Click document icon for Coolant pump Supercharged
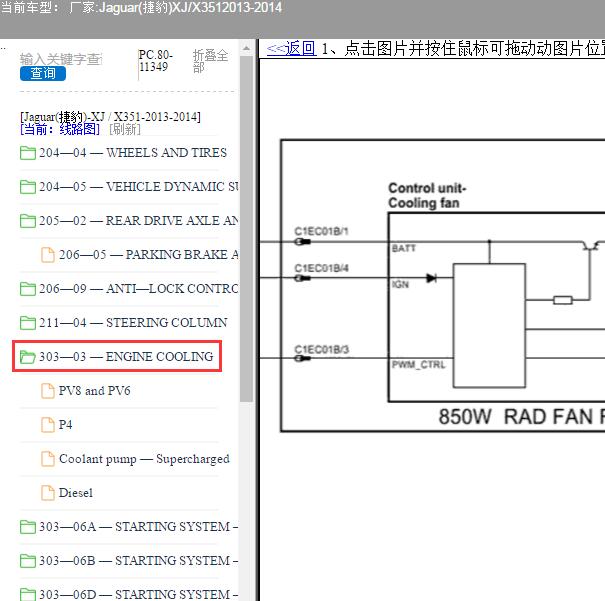The width and height of the screenshot is (605, 601). pyautogui.click(x=48, y=459)
